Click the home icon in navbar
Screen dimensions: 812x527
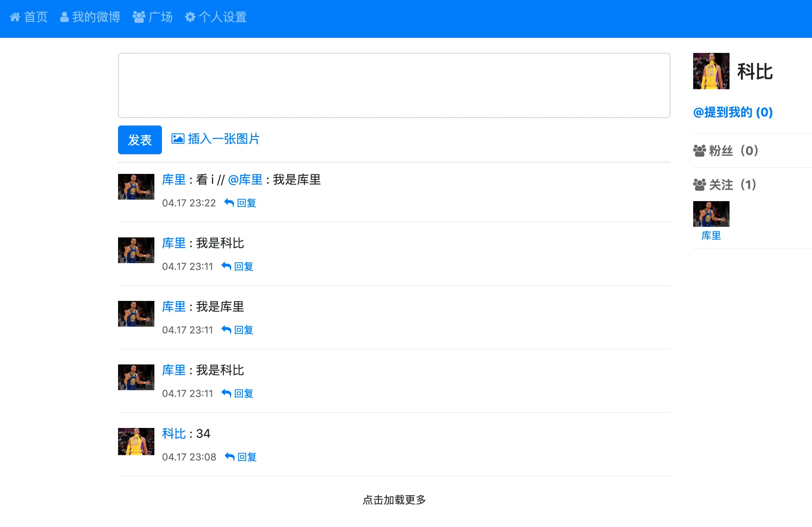point(15,17)
